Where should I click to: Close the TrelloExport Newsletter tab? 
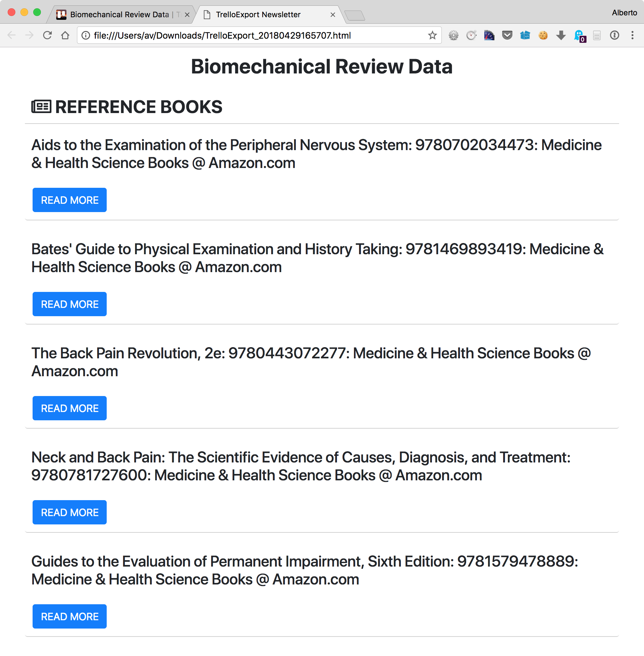333,15
